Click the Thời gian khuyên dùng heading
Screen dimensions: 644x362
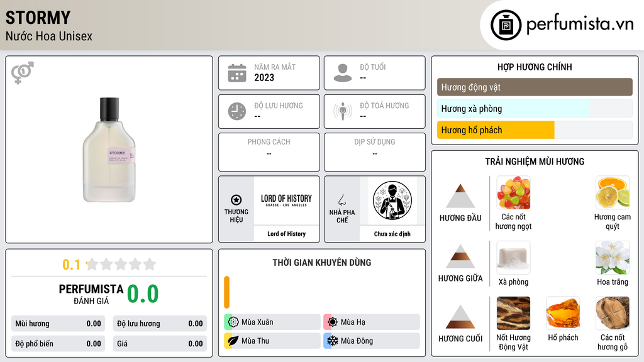(x=322, y=262)
